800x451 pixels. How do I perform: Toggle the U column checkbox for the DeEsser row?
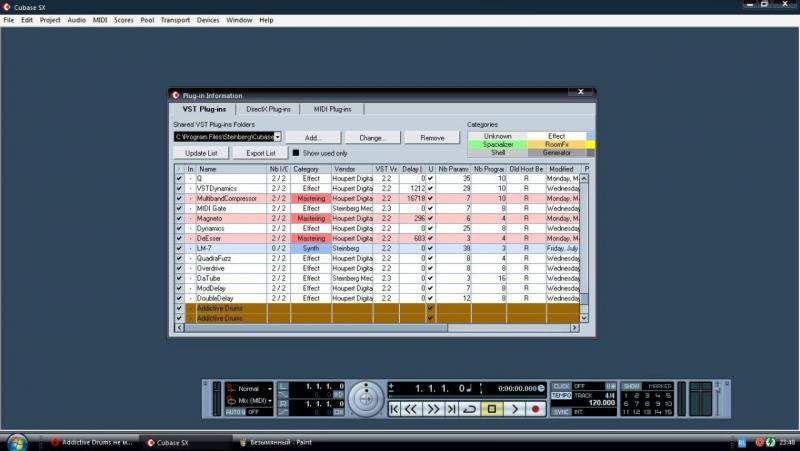point(430,238)
